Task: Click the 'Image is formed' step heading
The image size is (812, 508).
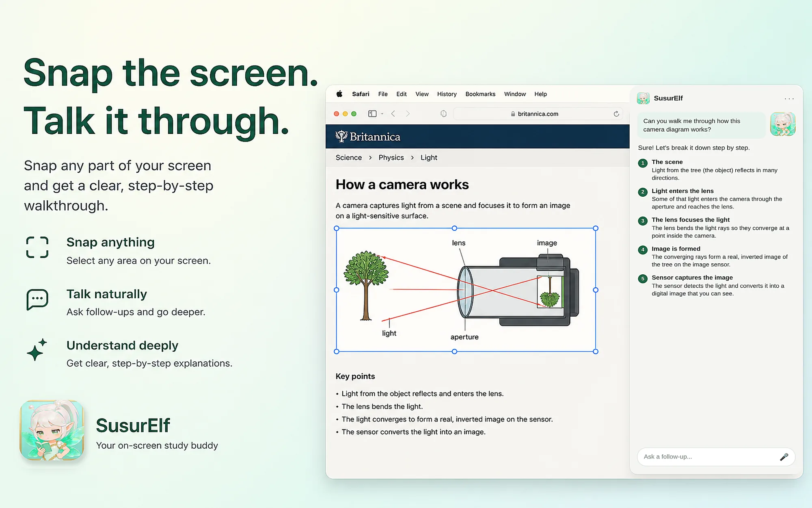Action: (x=676, y=249)
